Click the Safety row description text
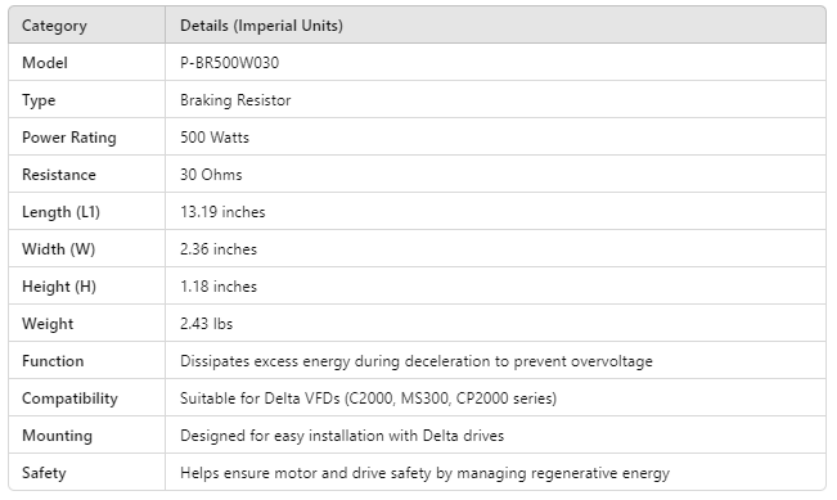The height and width of the screenshot is (500, 837). 424,472
